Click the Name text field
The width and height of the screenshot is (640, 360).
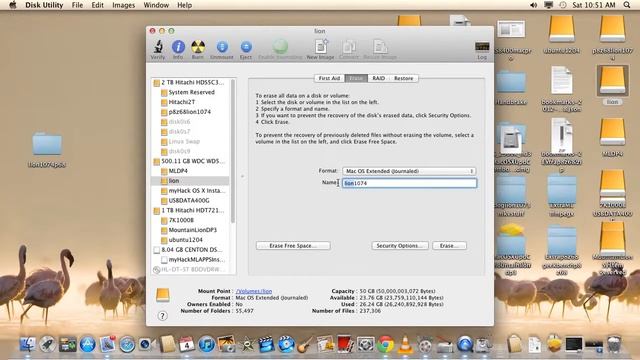coord(409,183)
